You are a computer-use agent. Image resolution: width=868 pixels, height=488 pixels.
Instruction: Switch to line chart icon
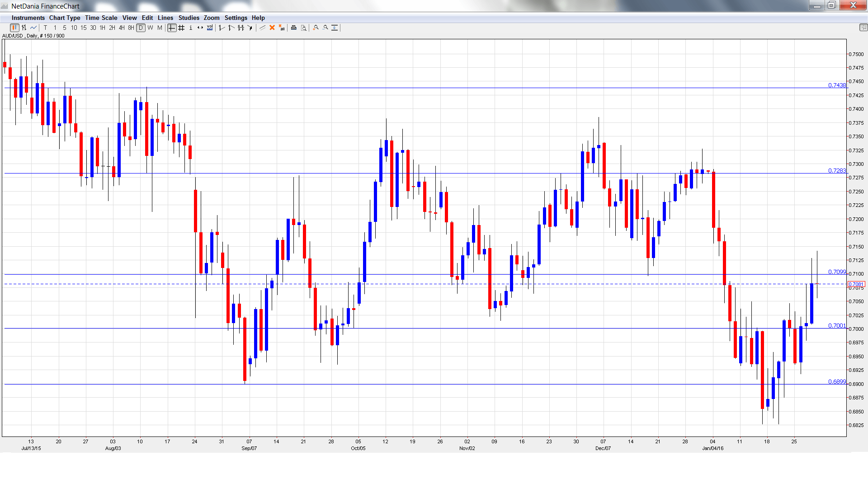point(33,28)
